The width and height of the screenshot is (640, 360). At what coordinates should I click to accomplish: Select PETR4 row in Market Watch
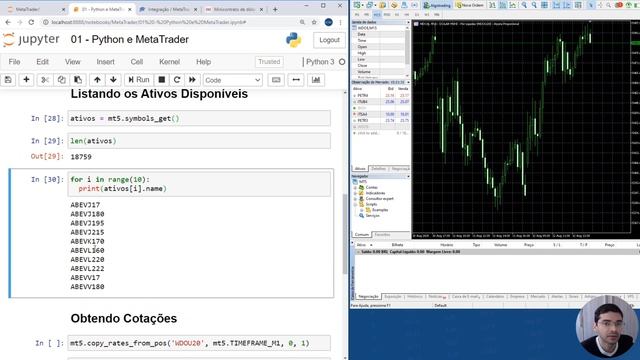(x=380, y=95)
